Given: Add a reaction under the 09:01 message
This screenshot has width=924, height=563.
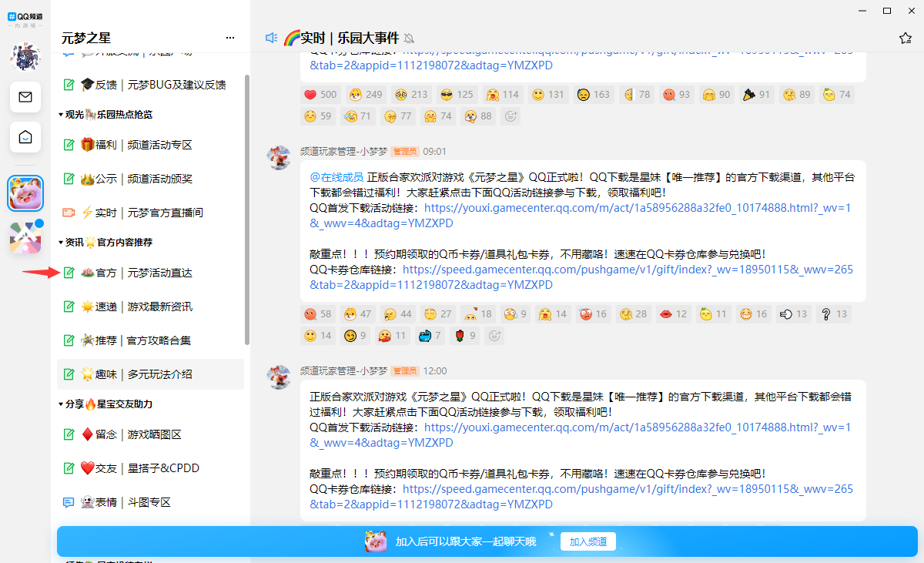Looking at the screenshot, I should 494,336.
